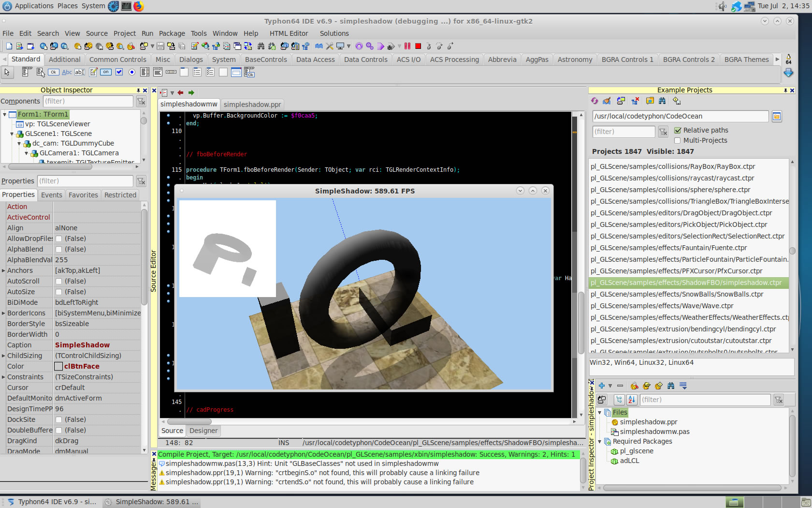
Task: Collapse the GLScene1: TGLScene node
Action: click(12, 134)
